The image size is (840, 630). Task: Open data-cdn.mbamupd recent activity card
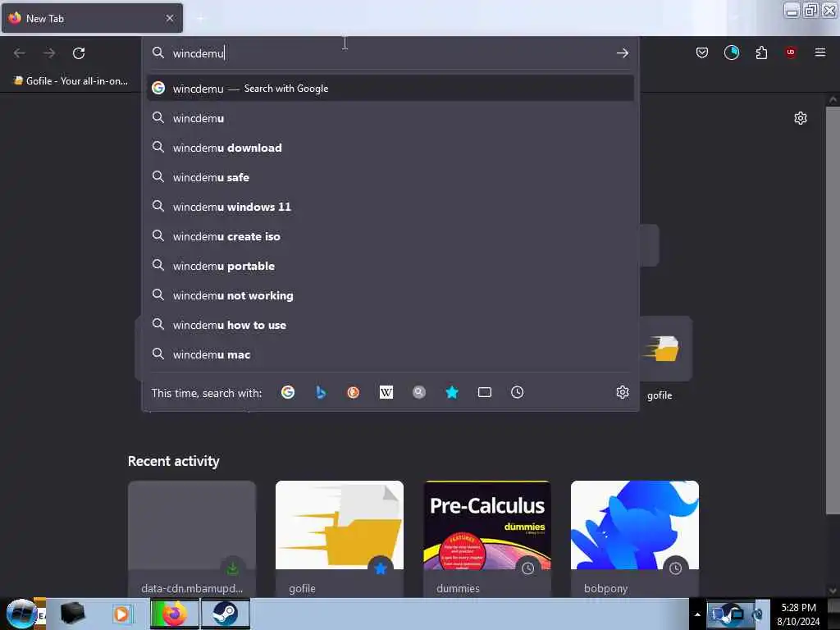pos(192,538)
